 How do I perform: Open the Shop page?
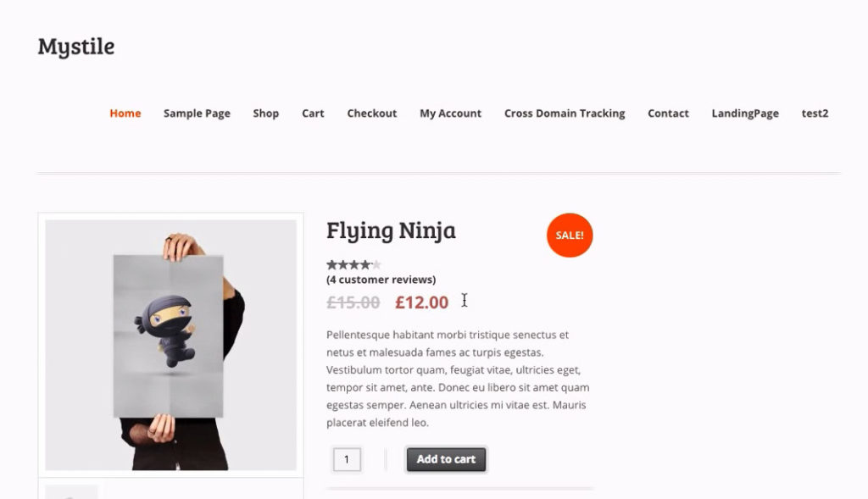[266, 113]
